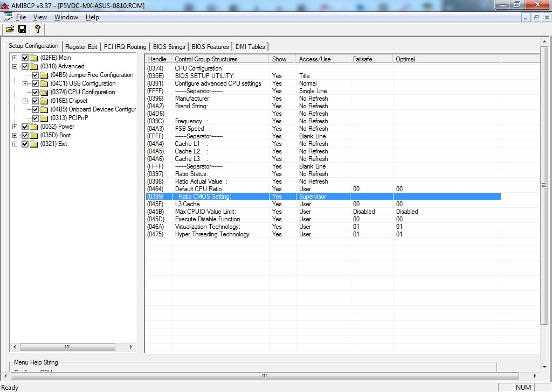The width and height of the screenshot is (552, 392).
Task: Expand the (016E) Chipset tree node
Action: [x=25, y=101]
